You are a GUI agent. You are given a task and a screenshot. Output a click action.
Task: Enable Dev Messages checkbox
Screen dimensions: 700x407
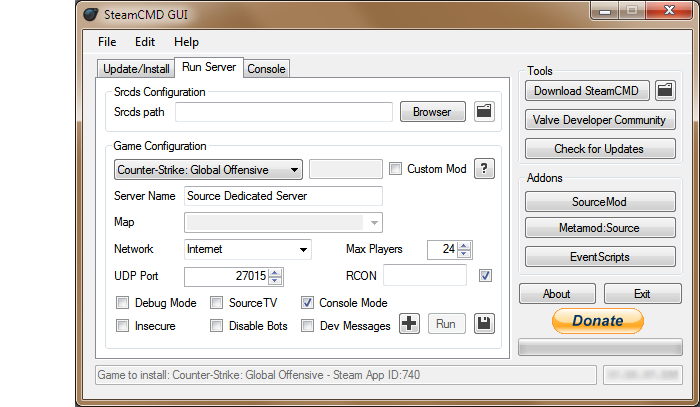pos(307,325)
